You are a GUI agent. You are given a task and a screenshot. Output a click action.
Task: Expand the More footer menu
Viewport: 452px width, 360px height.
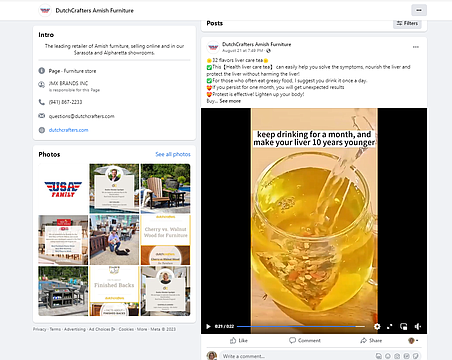[142, 329]
